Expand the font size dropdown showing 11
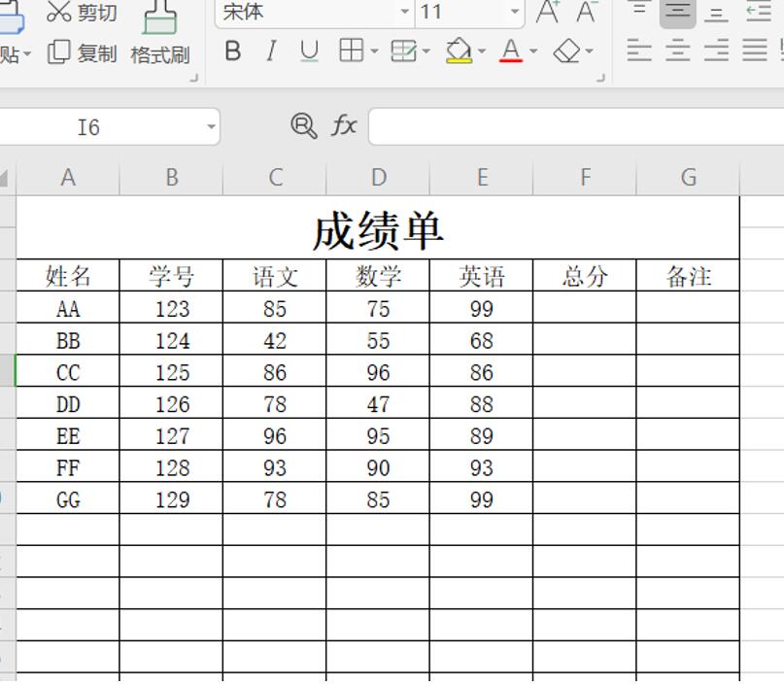Viewport: 784px width, 686px height. pyautogui.click(x=514, y=13)
